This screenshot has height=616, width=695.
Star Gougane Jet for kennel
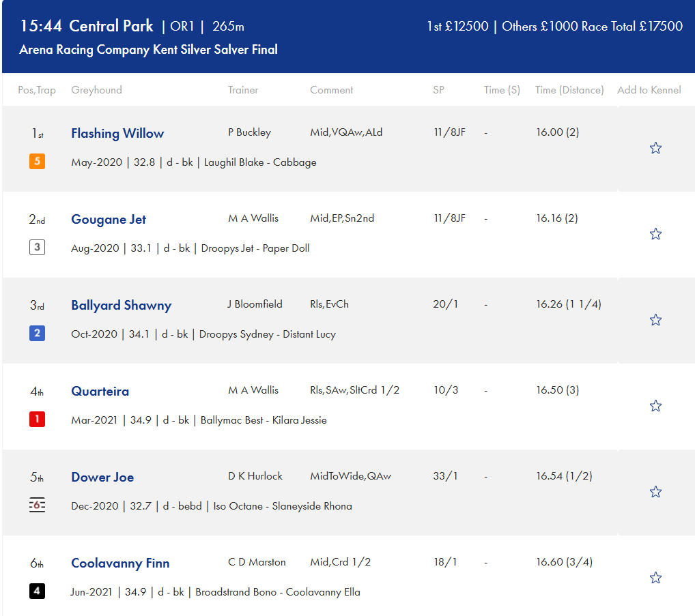coord(655,234)
